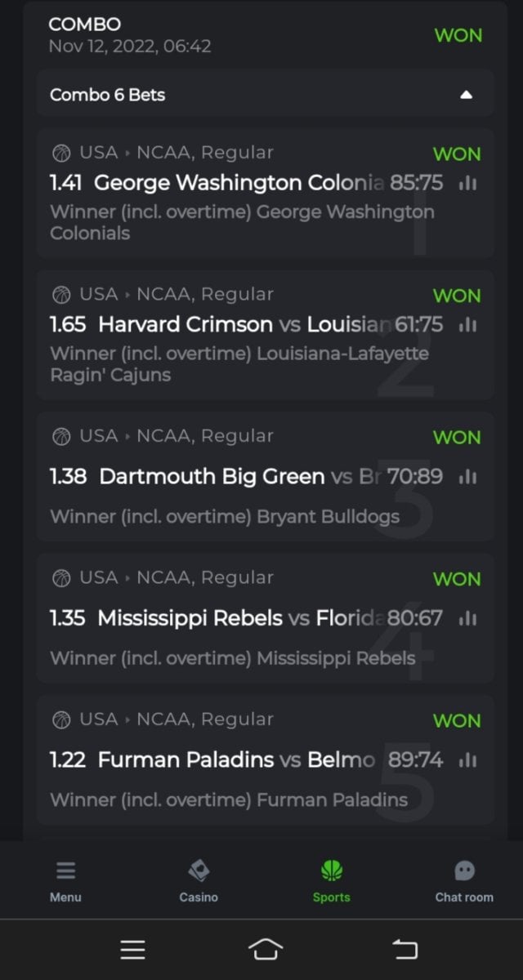Open stats icon for Furman Paladins game
Screen dimensions: 523x980
pos(467,760)
